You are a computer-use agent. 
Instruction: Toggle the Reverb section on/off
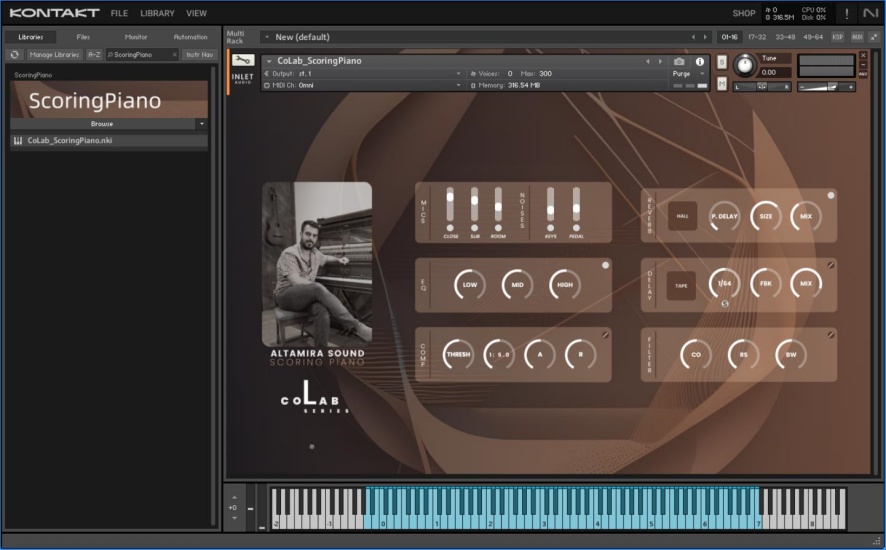pyautogui.click(x=830, y=195)
